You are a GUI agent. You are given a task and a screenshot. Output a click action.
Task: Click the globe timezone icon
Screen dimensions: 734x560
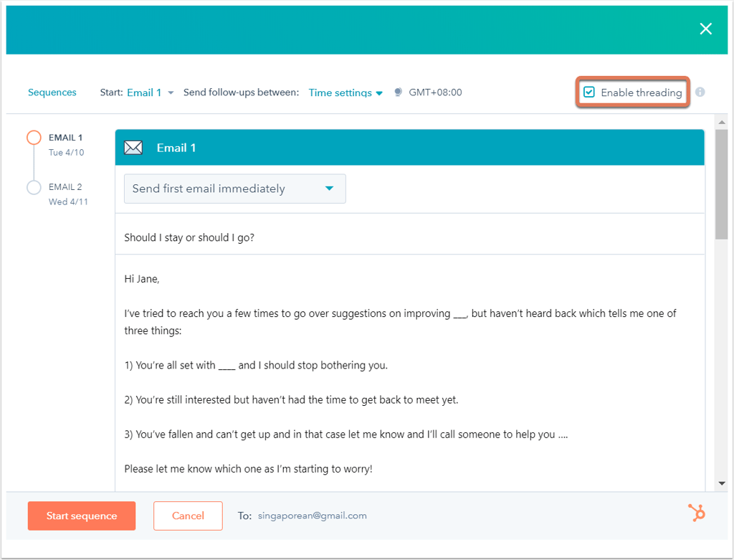pyautogui.click(x=398, y=92)
